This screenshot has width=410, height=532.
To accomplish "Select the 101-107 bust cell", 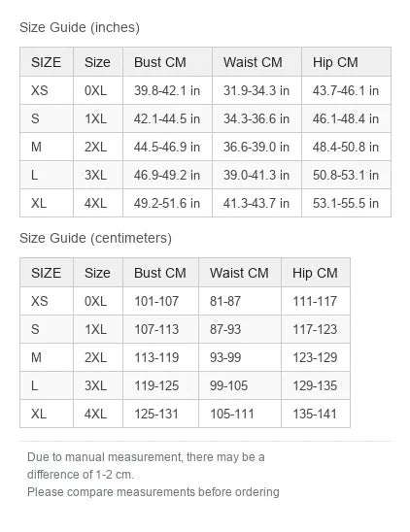I will point(160,301).
